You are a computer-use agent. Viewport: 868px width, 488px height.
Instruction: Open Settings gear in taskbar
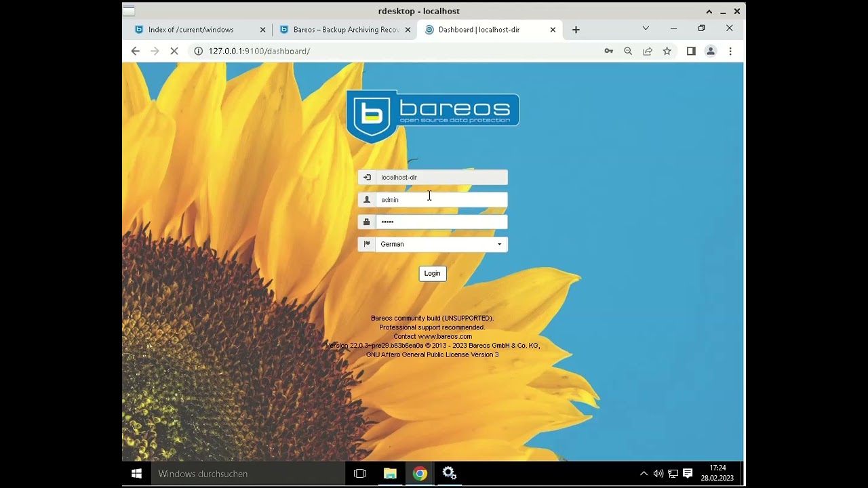tap(450, 474)
